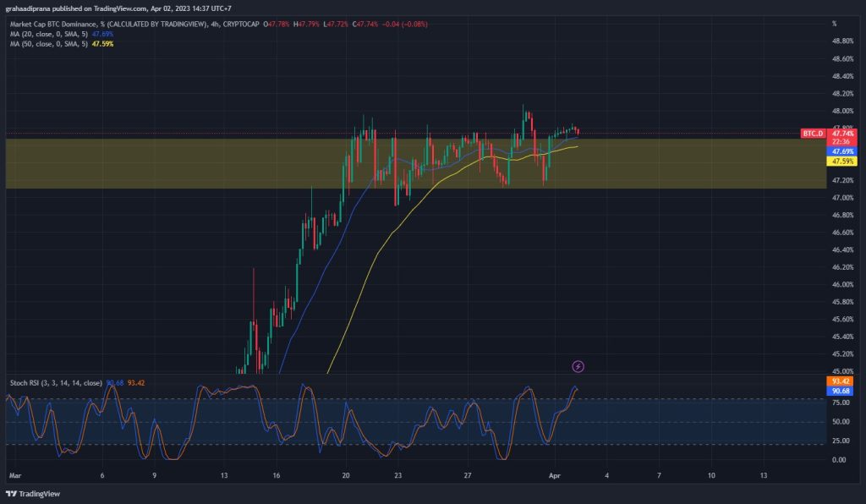Click the 48.00% price axis label

[x=843, y=111]
